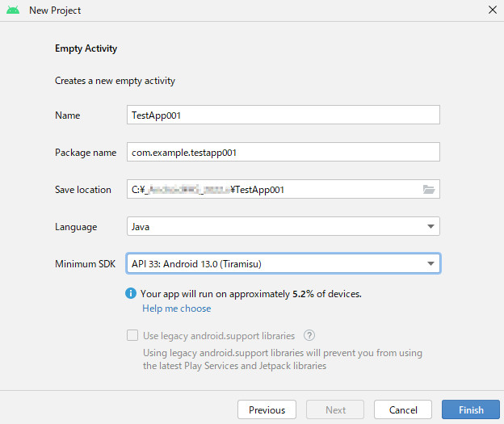Click the Name field containing TestApp001
The height and width of the screenshot is (424, 504).
point(283,115)
